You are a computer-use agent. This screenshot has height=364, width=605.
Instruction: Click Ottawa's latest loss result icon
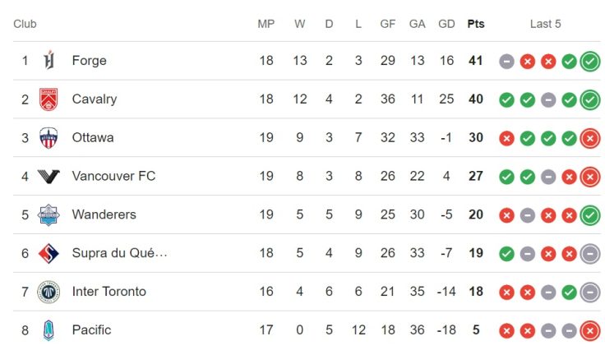point(590,138)
